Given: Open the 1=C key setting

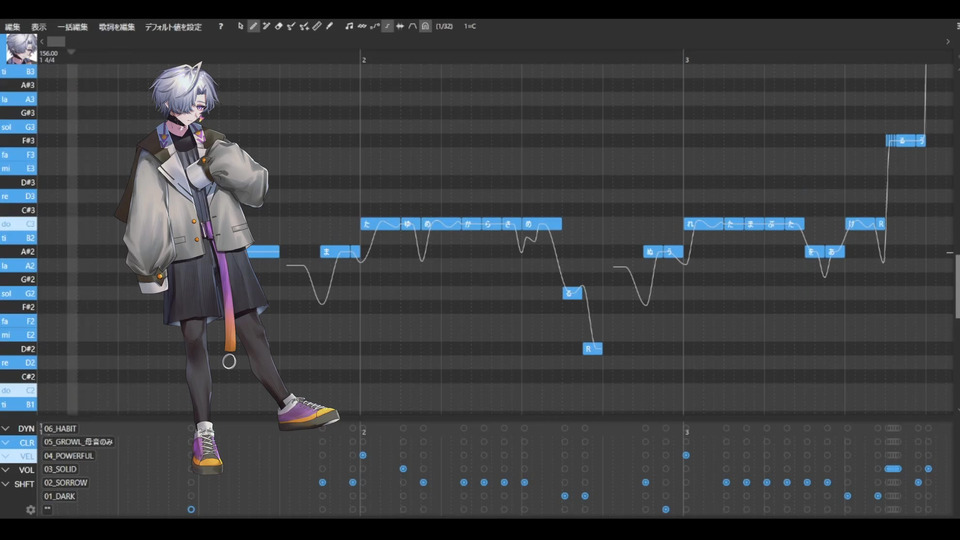Looking at the screenshot, I should pyautogui.click(x=470, y=26).
